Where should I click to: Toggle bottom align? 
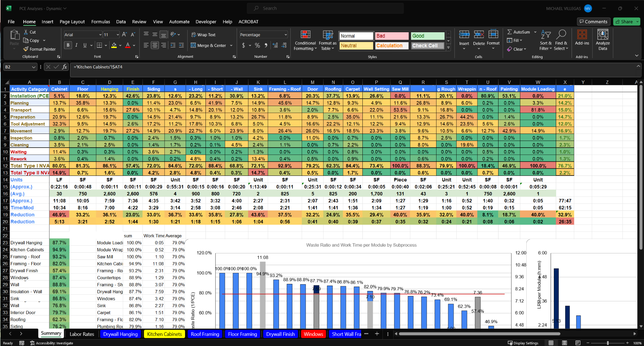(163, 34)
